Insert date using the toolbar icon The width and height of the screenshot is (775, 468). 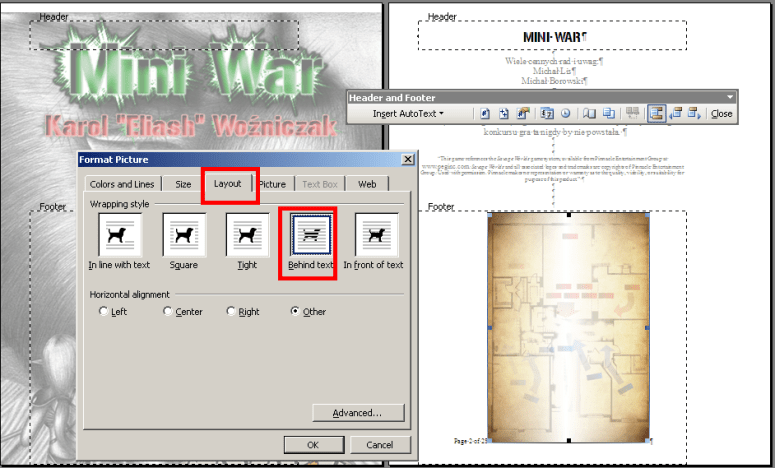click(x=548, y=113)
